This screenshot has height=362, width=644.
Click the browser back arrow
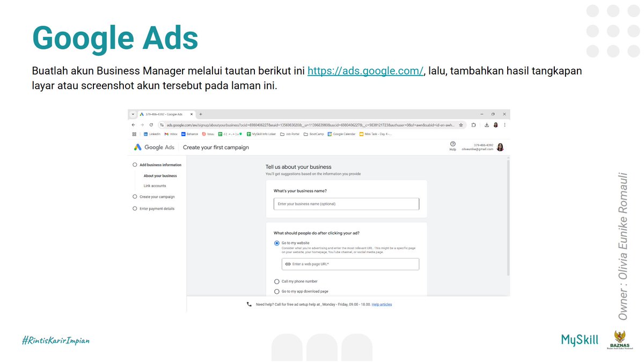tap(133, 125)
